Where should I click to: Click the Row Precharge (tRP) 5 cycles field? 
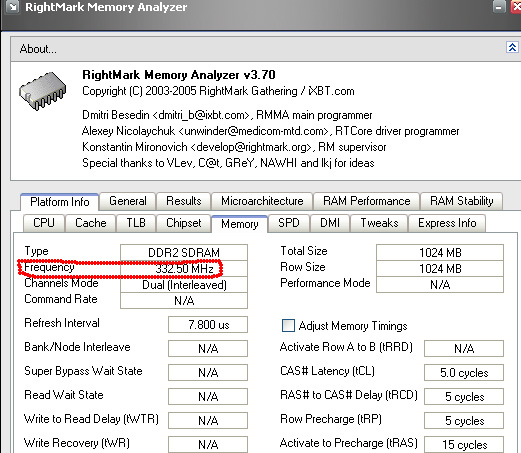[464, 421]
